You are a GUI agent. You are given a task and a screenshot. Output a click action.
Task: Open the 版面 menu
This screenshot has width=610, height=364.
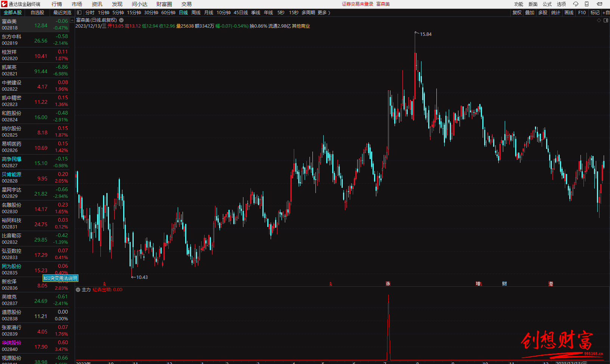point(533,4)
